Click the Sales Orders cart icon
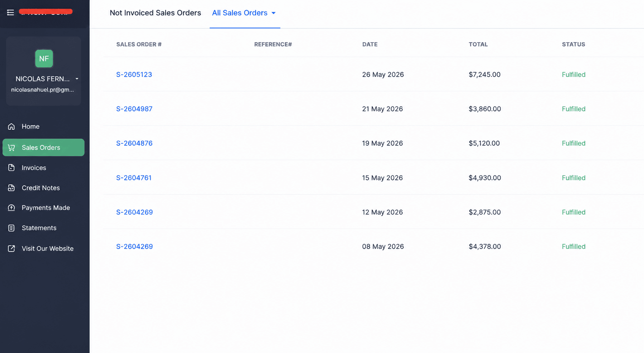644x353 pixels. click(11, 148)
